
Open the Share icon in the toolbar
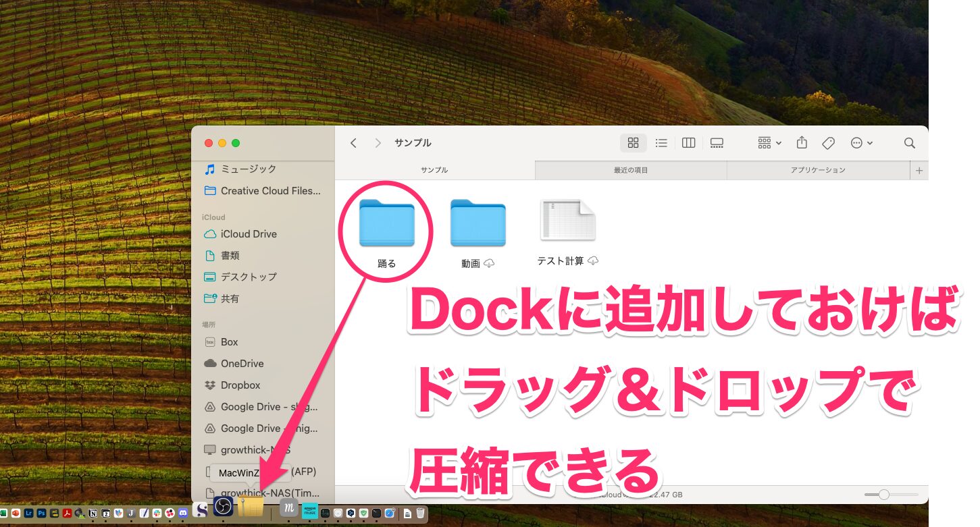(x=801, y=142)
